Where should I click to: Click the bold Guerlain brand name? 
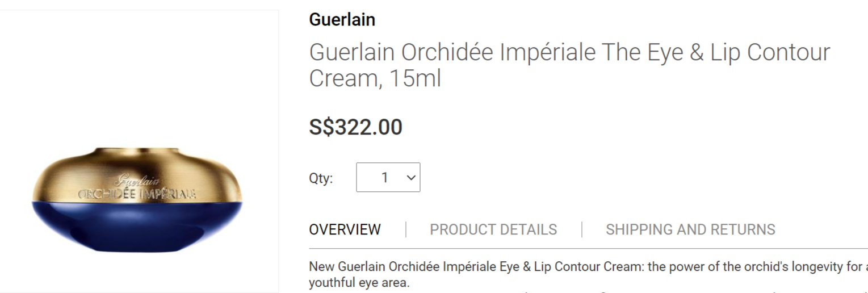(x=342, y=20)
